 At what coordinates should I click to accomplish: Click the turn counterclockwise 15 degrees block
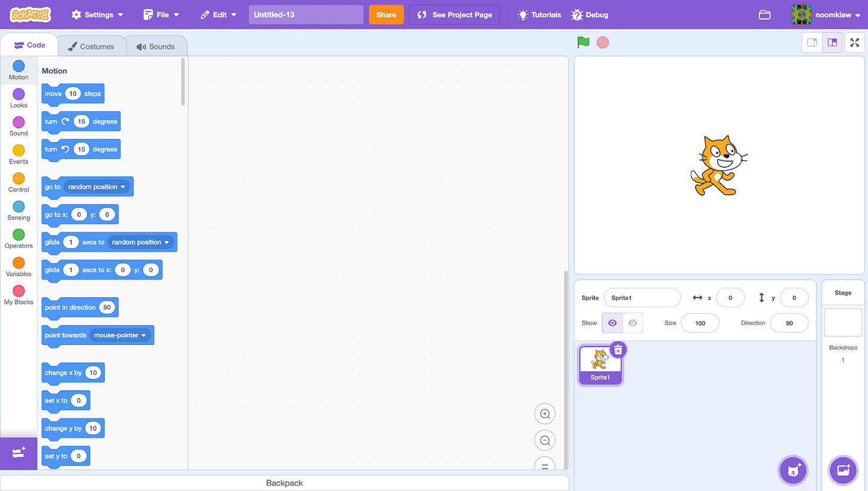[81, 150]
